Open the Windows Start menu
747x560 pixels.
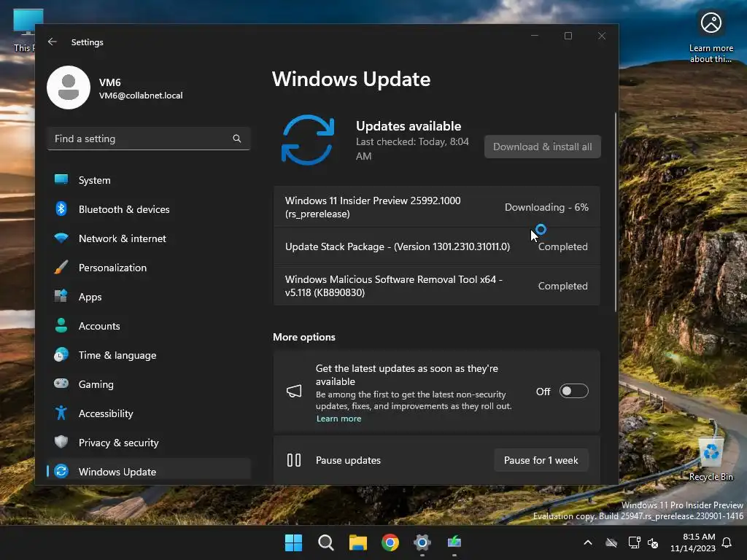click(293, 542)
